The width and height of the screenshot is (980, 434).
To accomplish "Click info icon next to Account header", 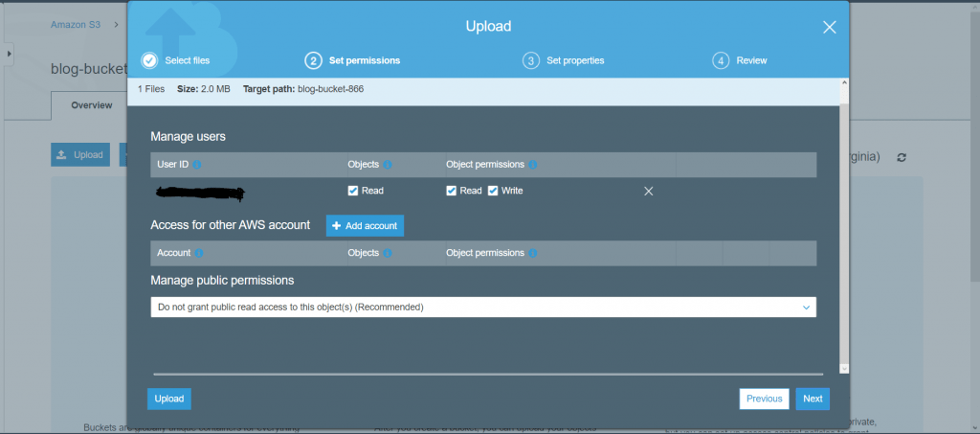I will (199, 253).
